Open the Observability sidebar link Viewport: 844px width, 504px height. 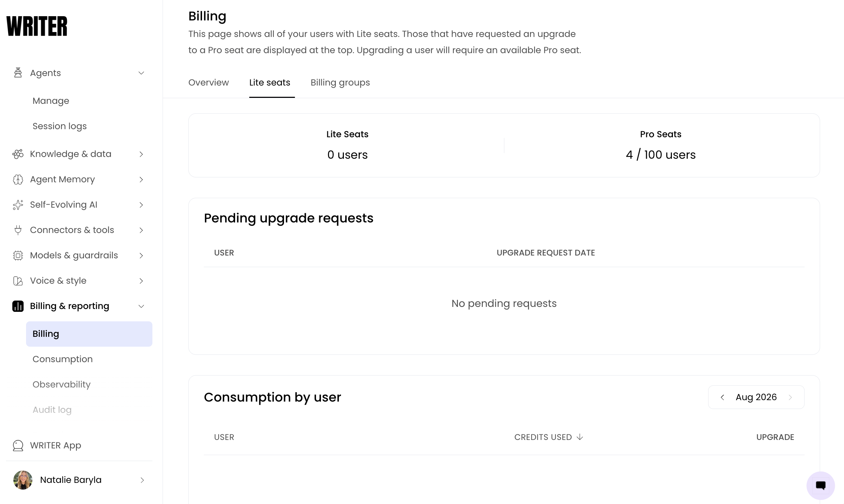62,384
